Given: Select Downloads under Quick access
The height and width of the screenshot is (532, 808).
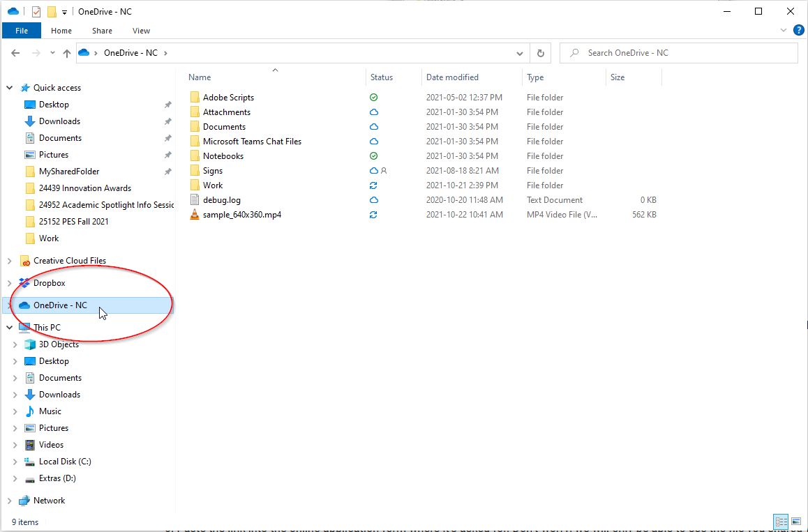Looking at the screenshot, I should (59, 121).
